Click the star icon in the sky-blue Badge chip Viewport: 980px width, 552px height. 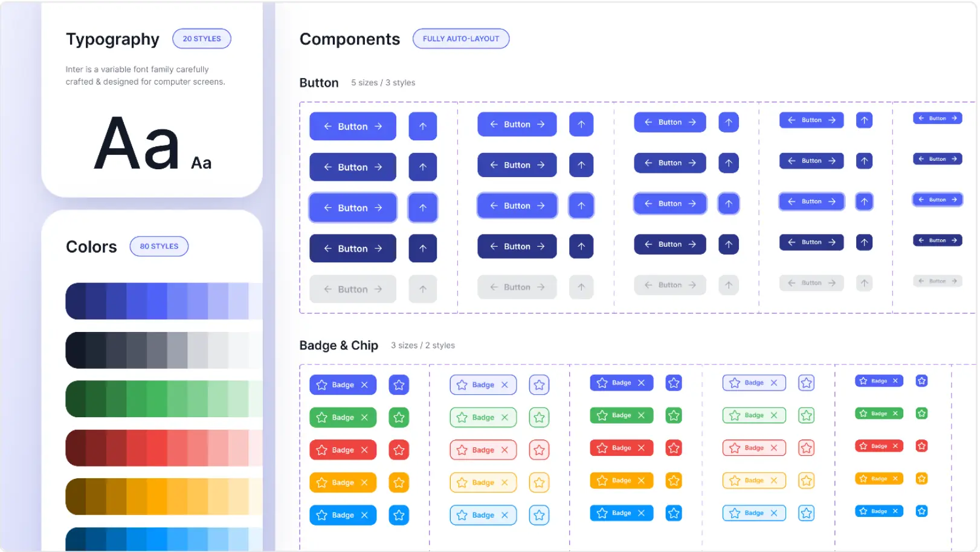click(x=321, y=515)
